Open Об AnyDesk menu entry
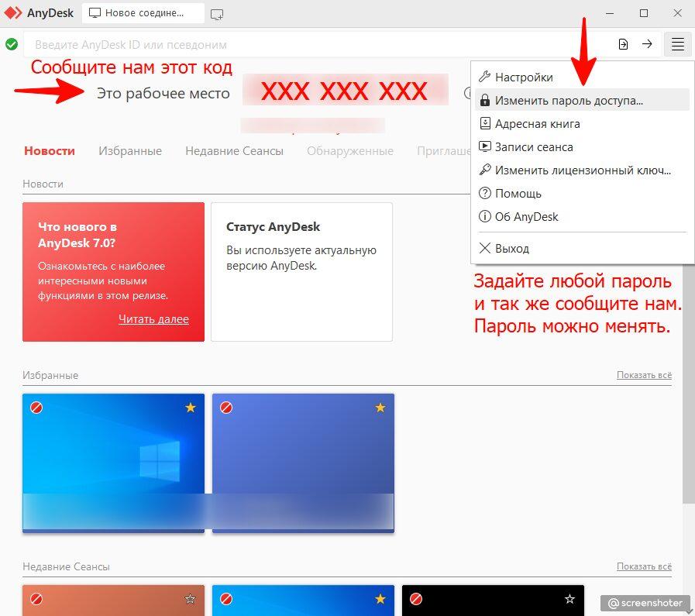The image size is (695, 616). [582, 217]
